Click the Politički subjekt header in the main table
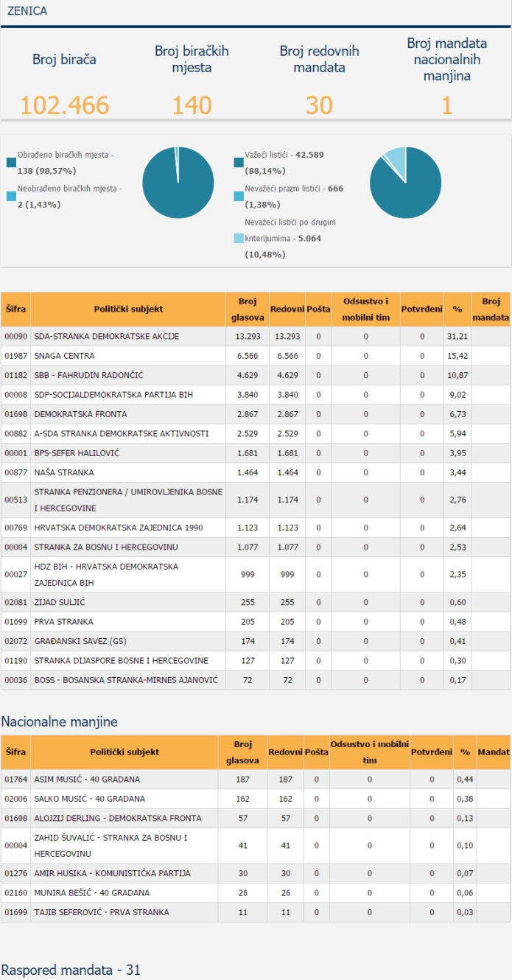 [128, 309]
